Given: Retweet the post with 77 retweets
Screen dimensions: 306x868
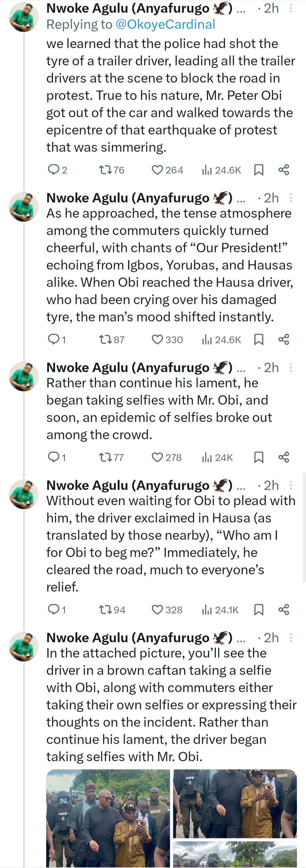Looking at the screenshot, I should pos(105,457).
